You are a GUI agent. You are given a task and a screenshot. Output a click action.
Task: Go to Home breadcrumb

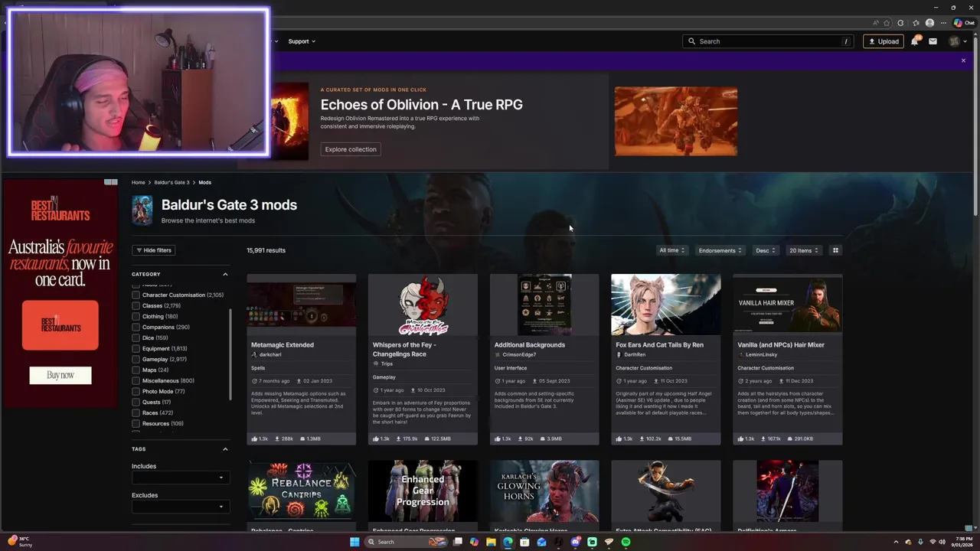pos(139,182)
